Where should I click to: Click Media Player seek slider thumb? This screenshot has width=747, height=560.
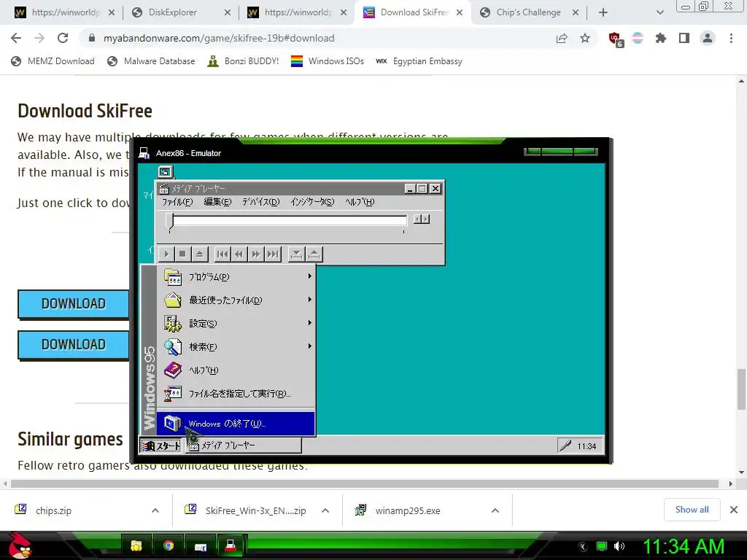[x=169, y=222]
